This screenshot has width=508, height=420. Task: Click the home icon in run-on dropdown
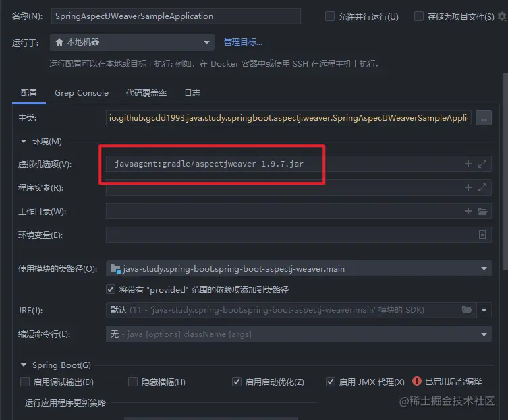tap(59, 42)
